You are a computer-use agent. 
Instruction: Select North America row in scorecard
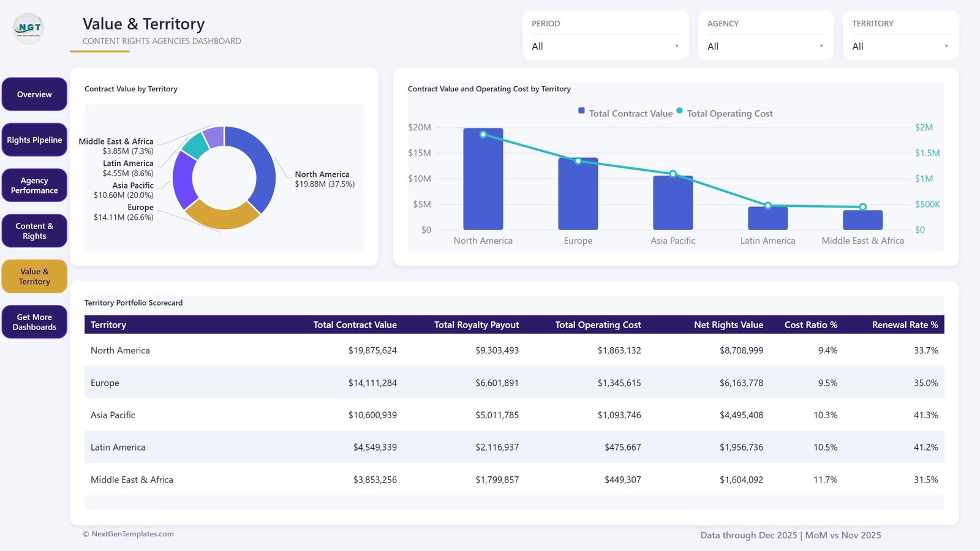coord(514,350)
